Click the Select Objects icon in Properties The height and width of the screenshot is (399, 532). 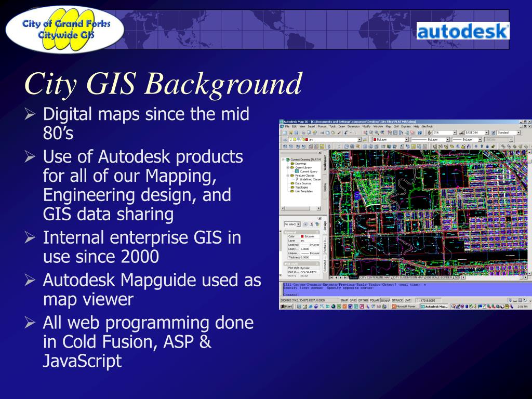pos(312,224)
